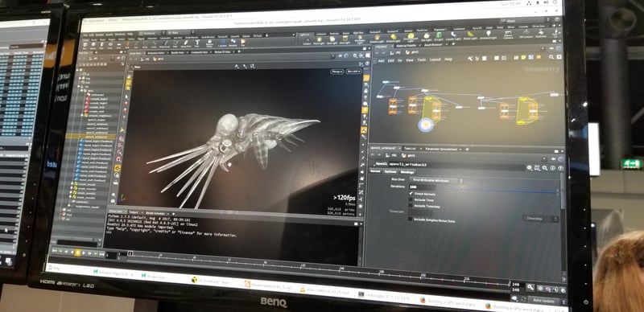Enable the Include Time checkbox
The width and height of the screenshot is (644, 312).
(x=411, y=199)
